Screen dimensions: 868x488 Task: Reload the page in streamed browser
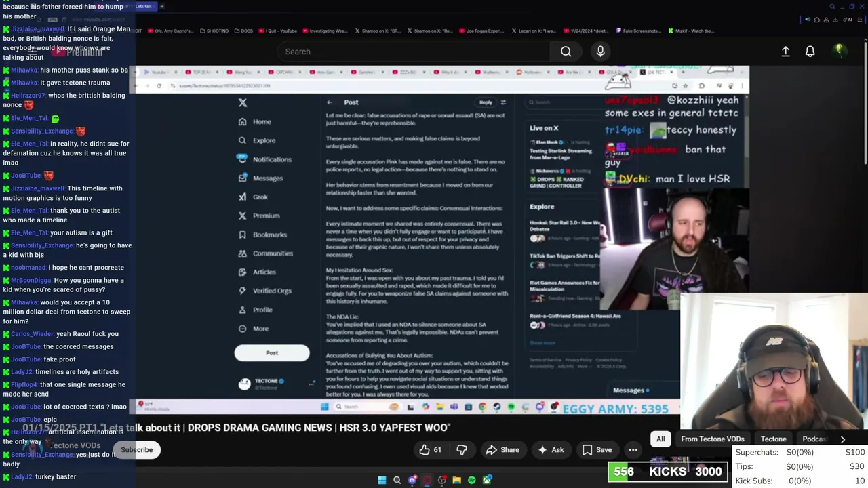coord(159,86)
